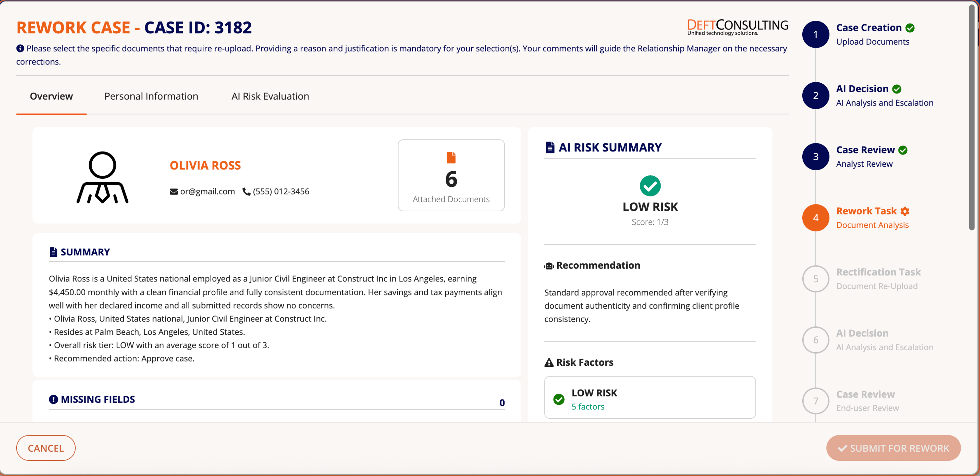Click green check next to Case Creation
The height and width of the screenshot is (476, 980).
coord(910,28)
